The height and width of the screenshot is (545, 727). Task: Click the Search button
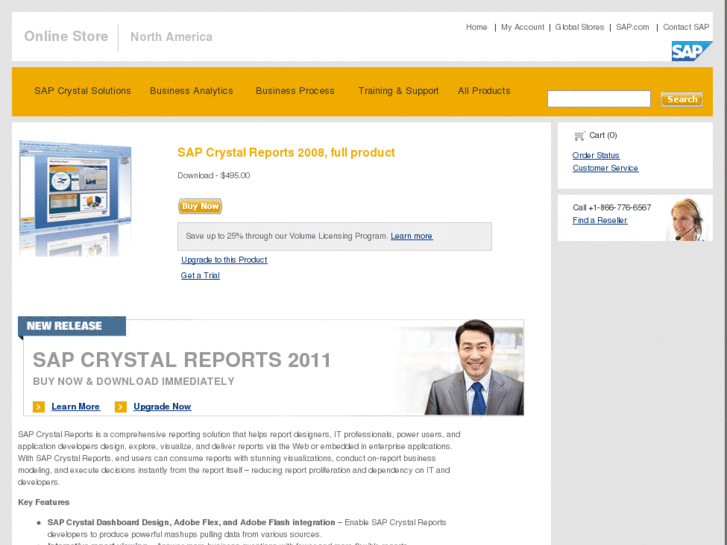[682, 99]
